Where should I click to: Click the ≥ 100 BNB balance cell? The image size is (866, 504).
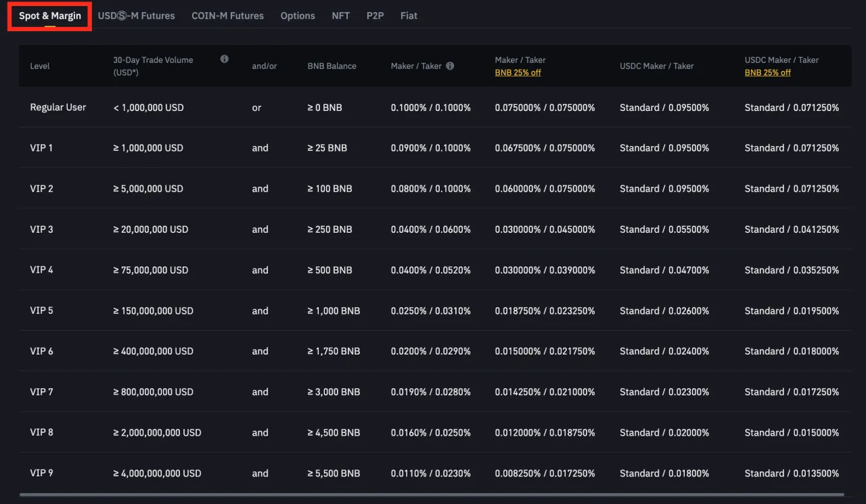point(330,189)
